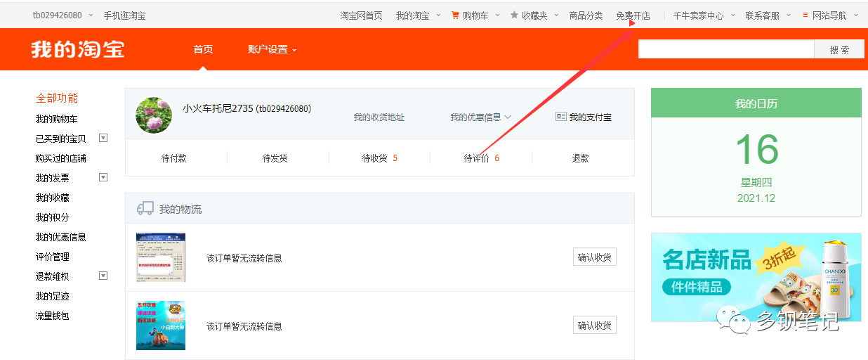Open 待评价 orders with 6 pending

481,158
